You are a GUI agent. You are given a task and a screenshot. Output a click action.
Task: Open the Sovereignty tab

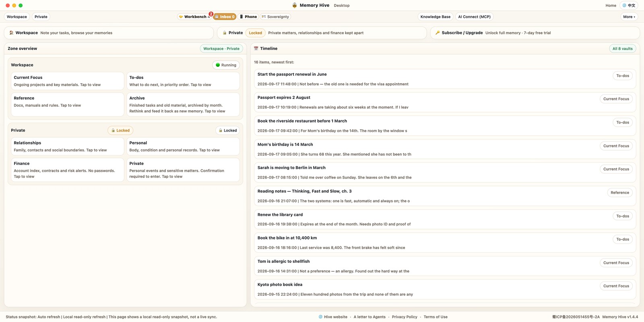(x=275, y=17)
